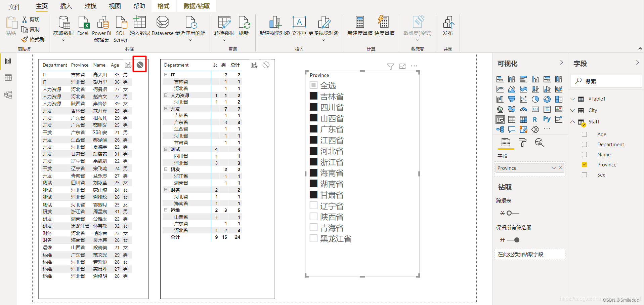Select the decomposition tree visual
Screen dimensions: 644x305
500,129
